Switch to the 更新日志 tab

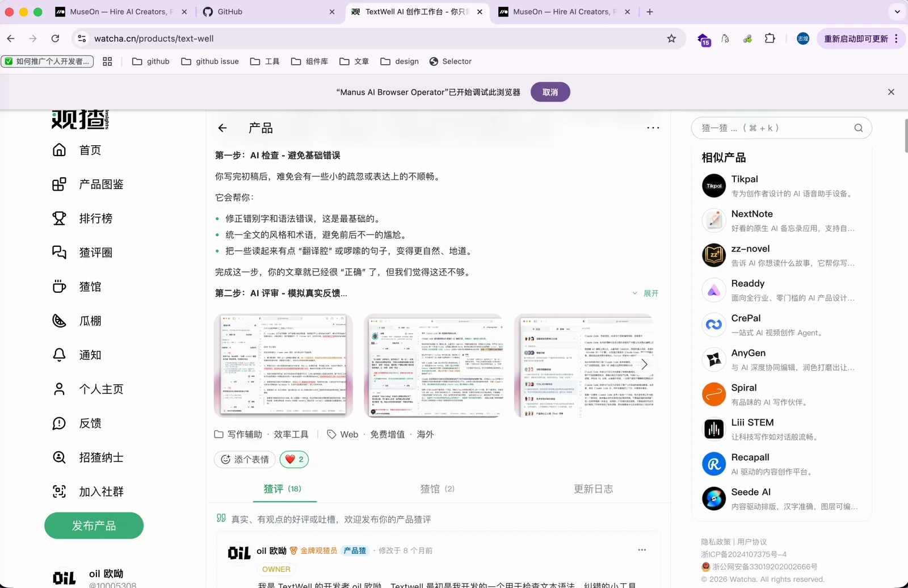(x=594, y=489)
